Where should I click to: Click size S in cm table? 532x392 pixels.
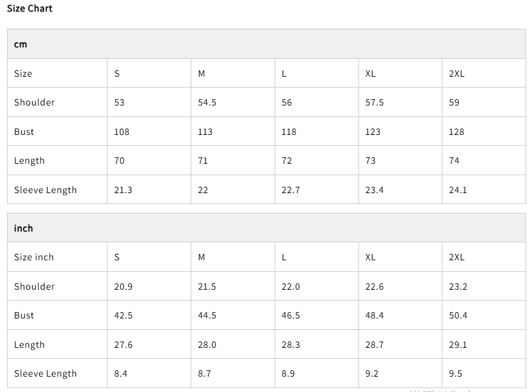pos(117,74)
